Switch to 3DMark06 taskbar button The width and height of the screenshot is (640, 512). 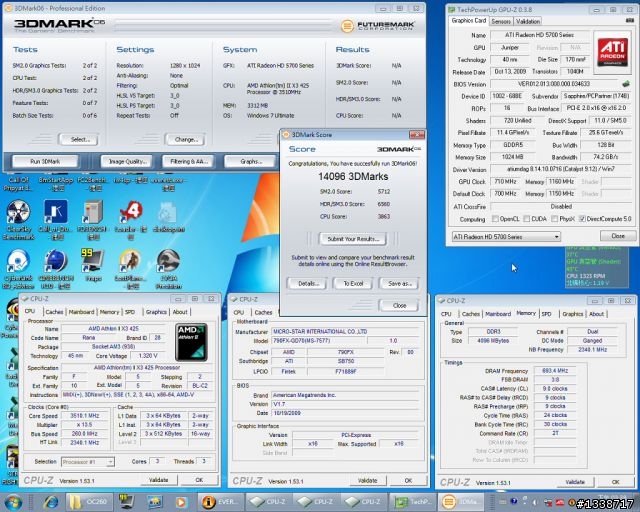pyautogui.click(x=460, y=501)
